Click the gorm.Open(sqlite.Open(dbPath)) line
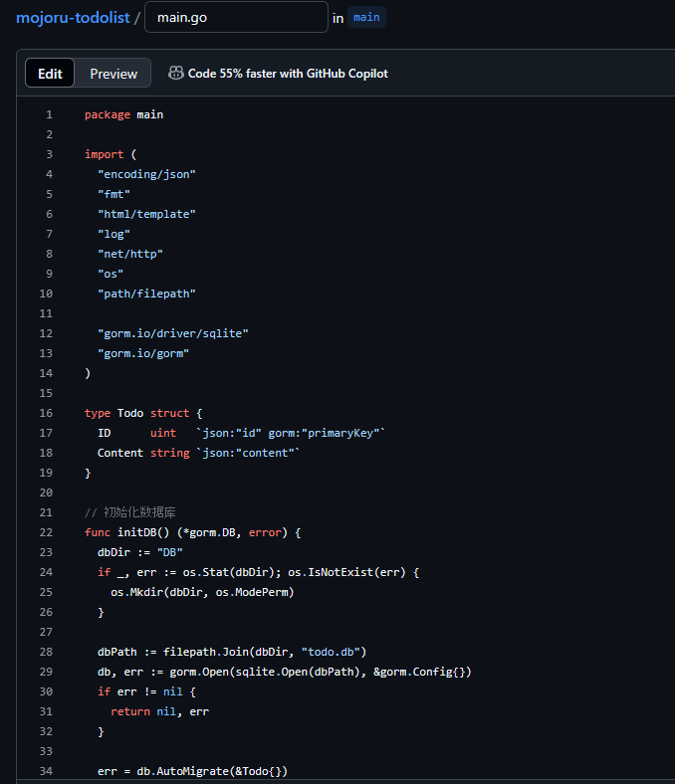 [284, 672]
